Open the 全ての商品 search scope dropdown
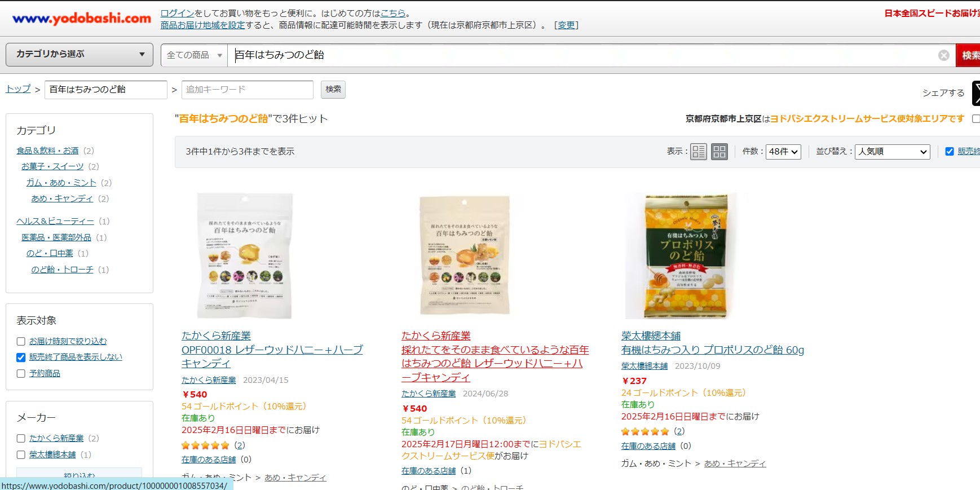This screenshot has height=490, width=980. point(195,55)
